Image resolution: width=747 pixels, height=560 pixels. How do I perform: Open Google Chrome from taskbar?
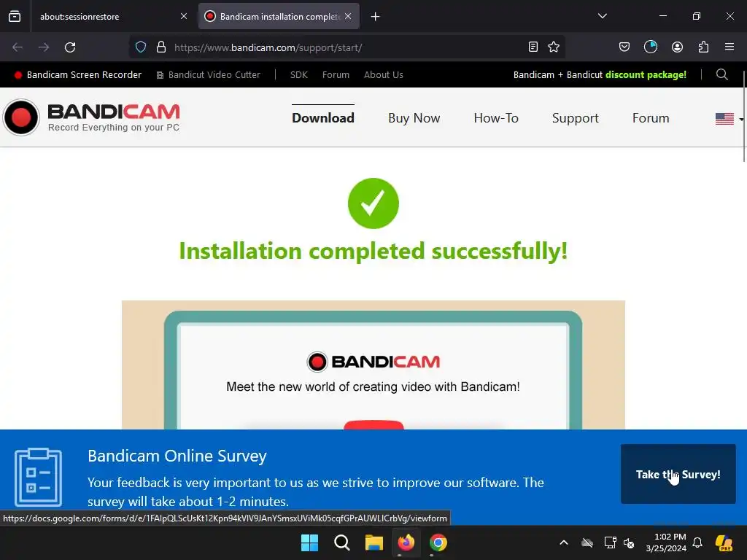(438, 542)
